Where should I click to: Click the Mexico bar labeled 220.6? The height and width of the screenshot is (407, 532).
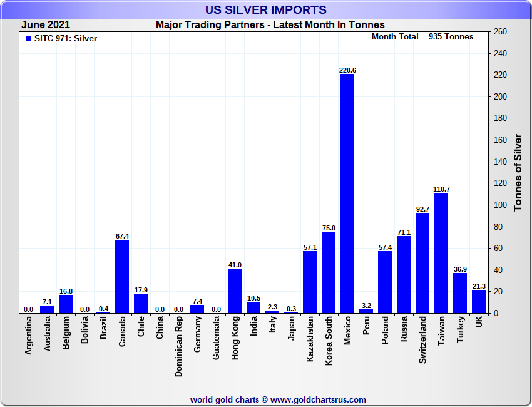click(x=347, y=193)
